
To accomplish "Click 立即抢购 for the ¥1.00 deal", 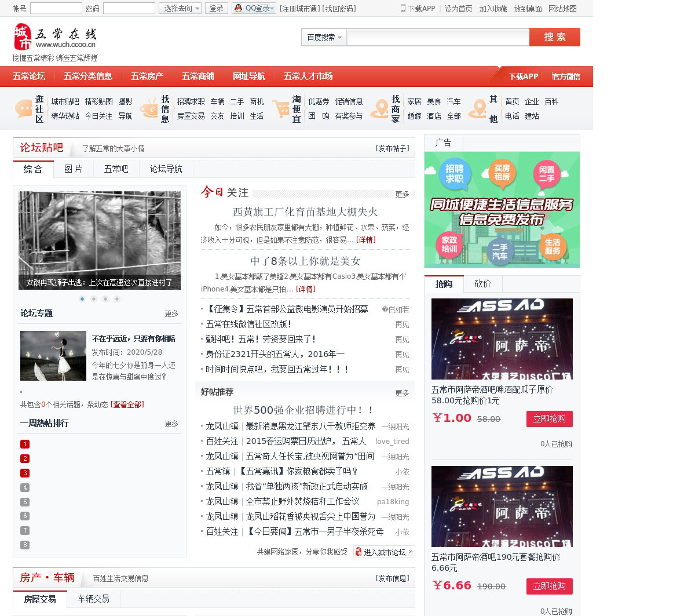I will pos(549,419).
